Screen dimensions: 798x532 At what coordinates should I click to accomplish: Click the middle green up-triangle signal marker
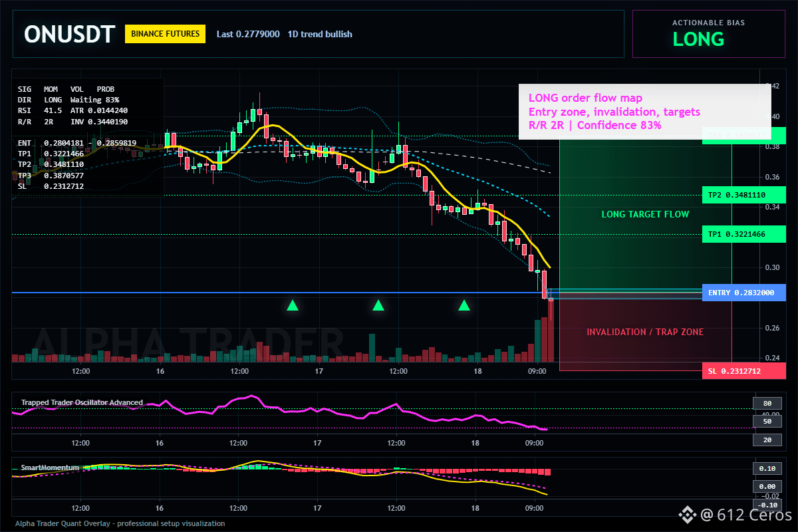tap(378, 305)
